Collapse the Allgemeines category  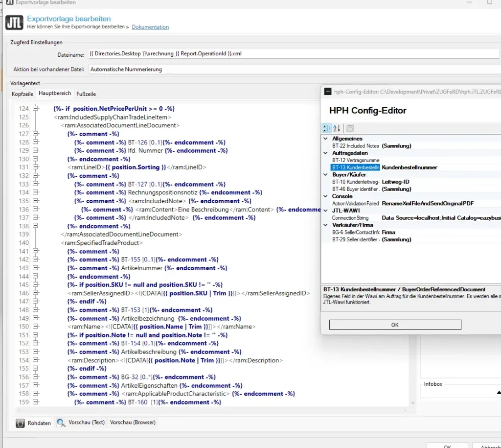(326, 139)
